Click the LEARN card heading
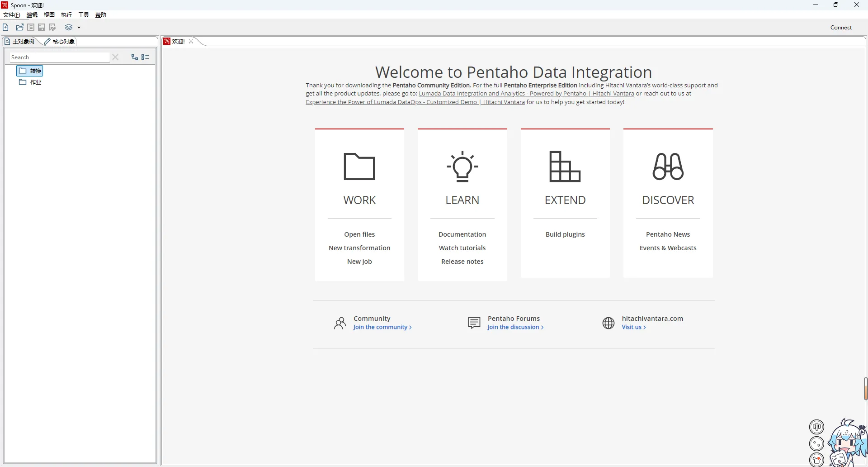Viewport: 868px width, 467px height. coord(462,200)
